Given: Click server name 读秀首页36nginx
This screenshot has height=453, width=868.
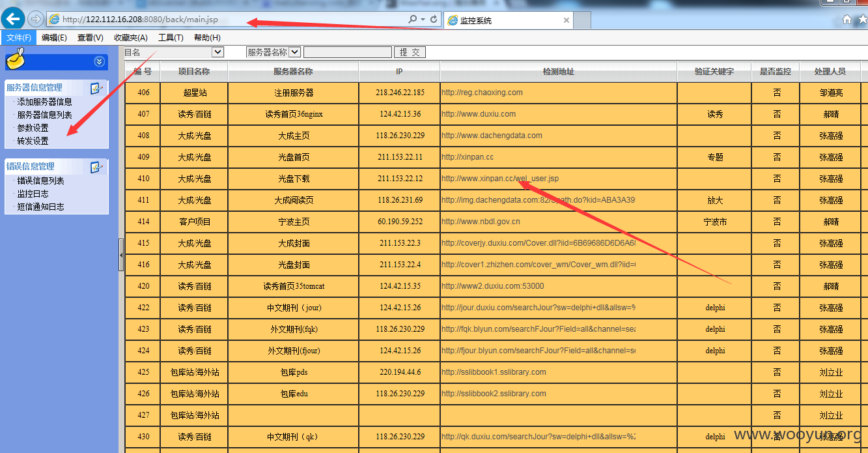Looking at the screenshot, I should click(294, 114).
